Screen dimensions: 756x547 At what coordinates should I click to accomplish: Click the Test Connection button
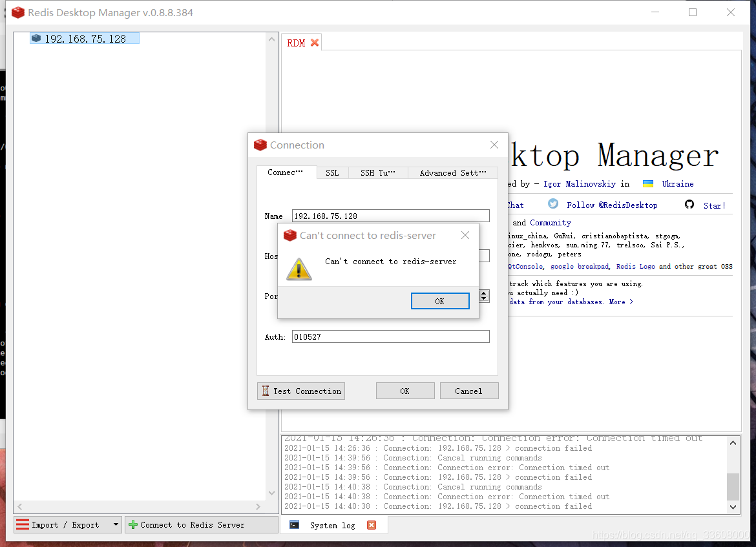pos(301,391)
